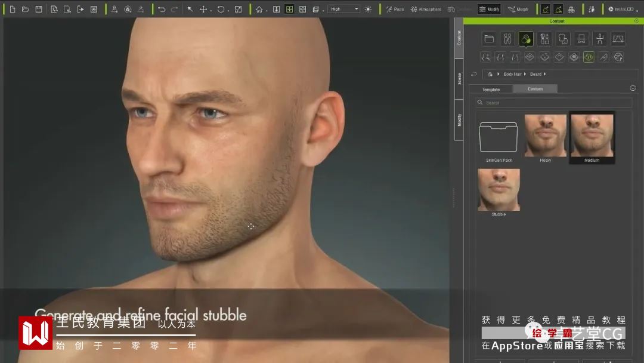Click the Pose button in the toolbar

coord(395,9)
